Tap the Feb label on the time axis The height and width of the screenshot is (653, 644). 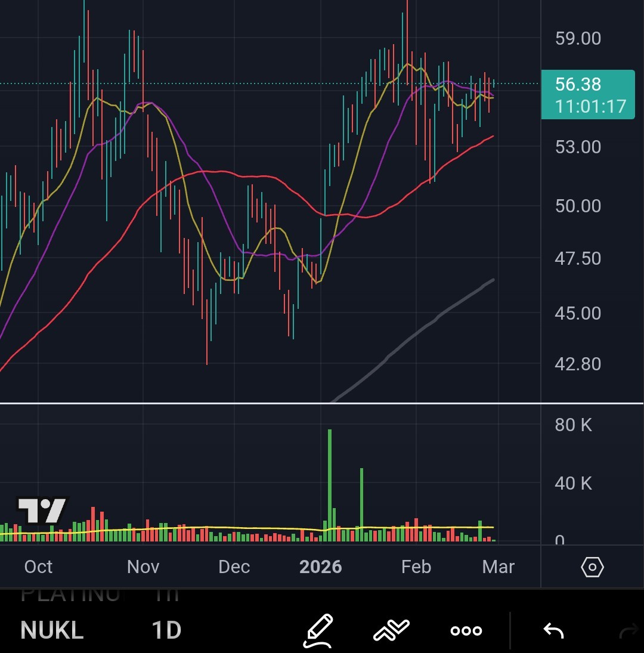point(416,567)
